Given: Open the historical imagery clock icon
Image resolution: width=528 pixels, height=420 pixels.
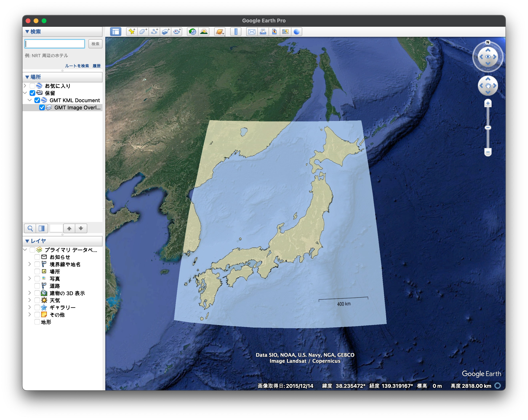Looking at the screenshot, I should coord(193,32).
